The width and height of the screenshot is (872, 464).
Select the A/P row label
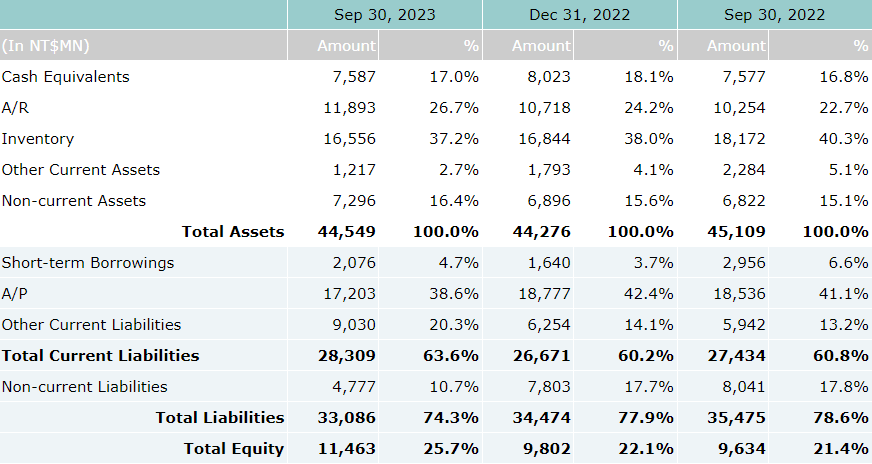pyautogui.click(x=14, y=294)
